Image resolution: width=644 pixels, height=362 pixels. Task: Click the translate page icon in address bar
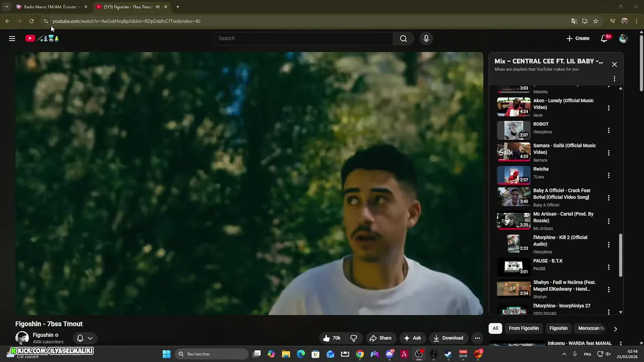click(574, 21)
